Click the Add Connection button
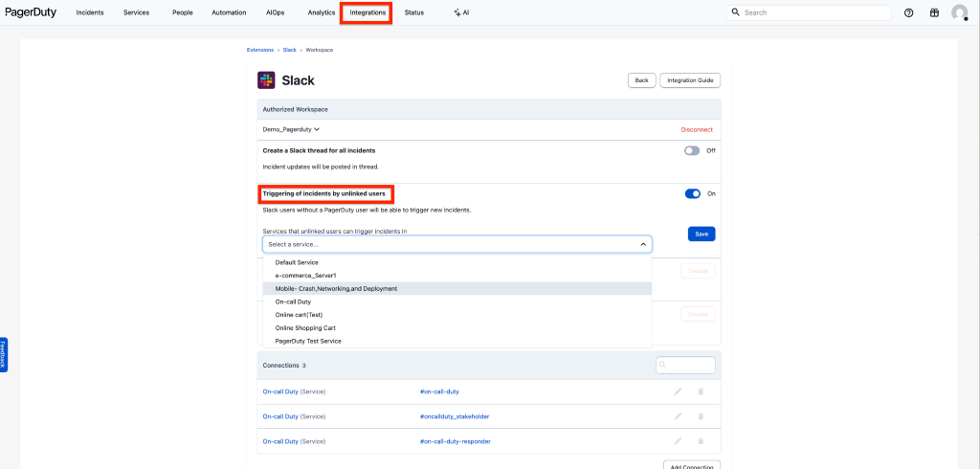Viewport: 980px width, 469px height. click(x=692, y=466)
